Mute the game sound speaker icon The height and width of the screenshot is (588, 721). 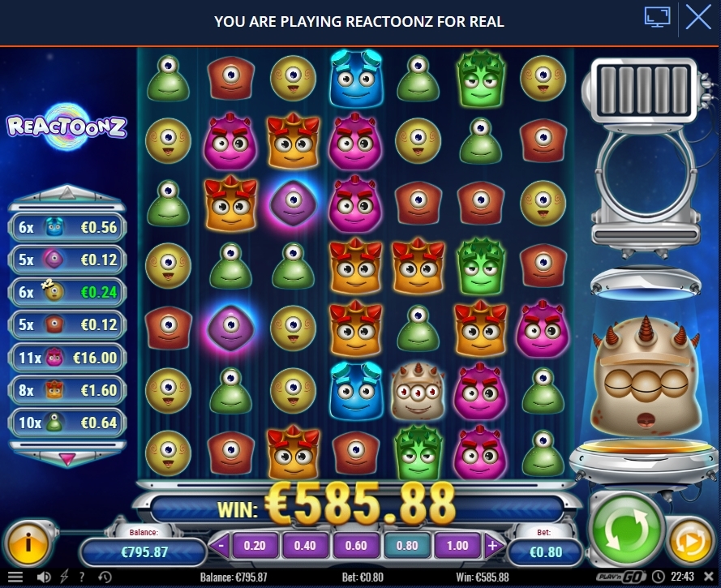44,577
